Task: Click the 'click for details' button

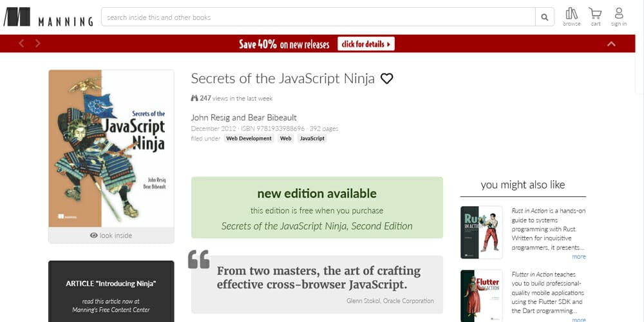Action: coord(366,44)
